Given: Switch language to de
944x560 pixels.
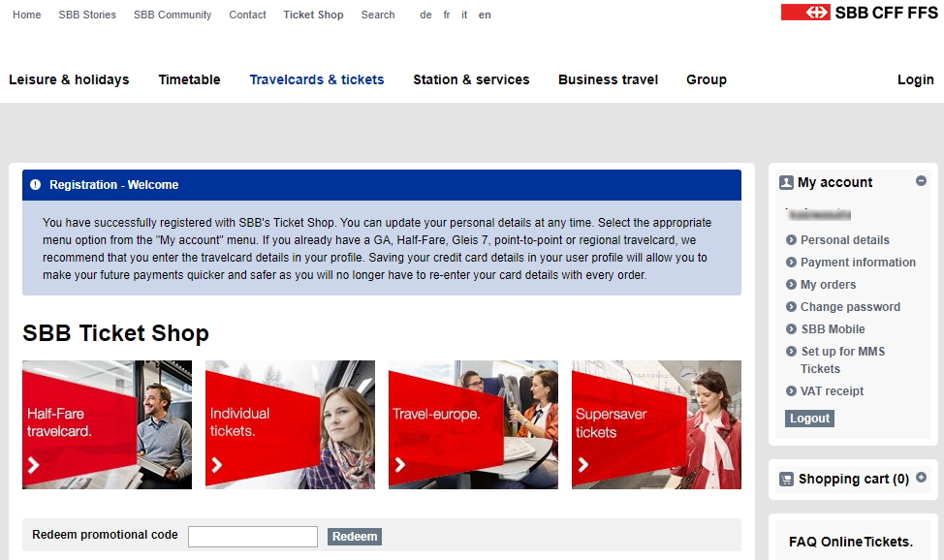Looking at the screenshot, I should [425, 15].
